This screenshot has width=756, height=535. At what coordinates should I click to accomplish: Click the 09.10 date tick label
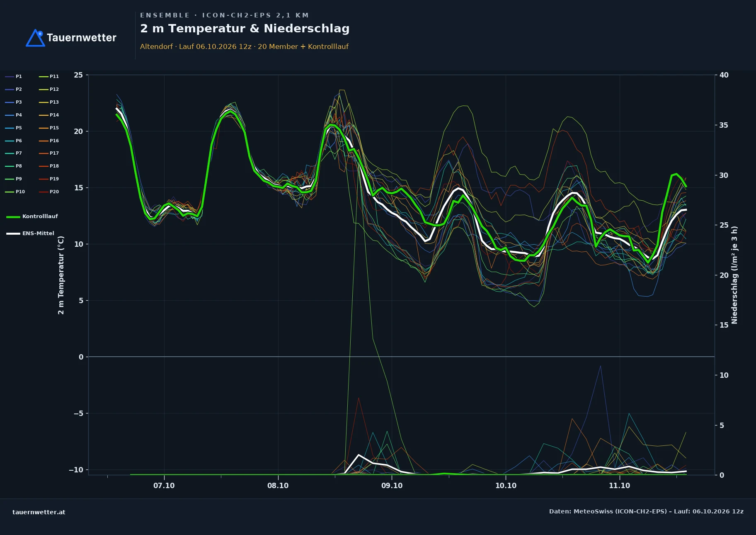[x=392, y=486]
